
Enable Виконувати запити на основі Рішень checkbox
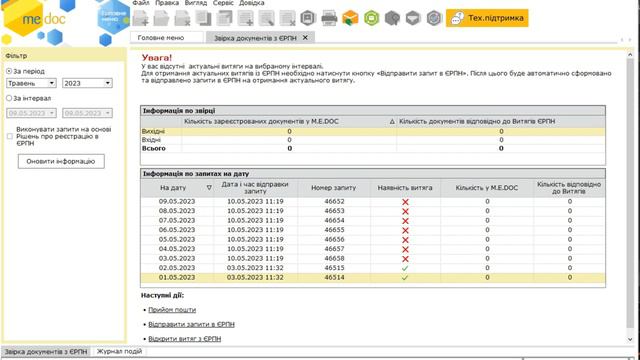[x=10, y=136]
